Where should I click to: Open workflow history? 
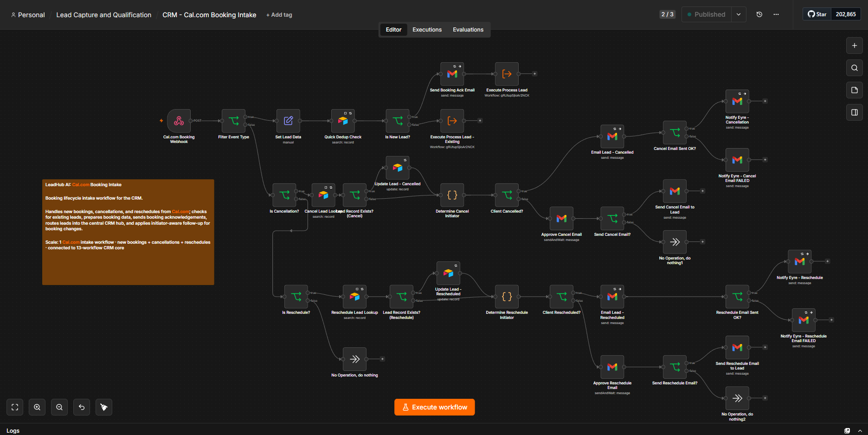(759, 14)
